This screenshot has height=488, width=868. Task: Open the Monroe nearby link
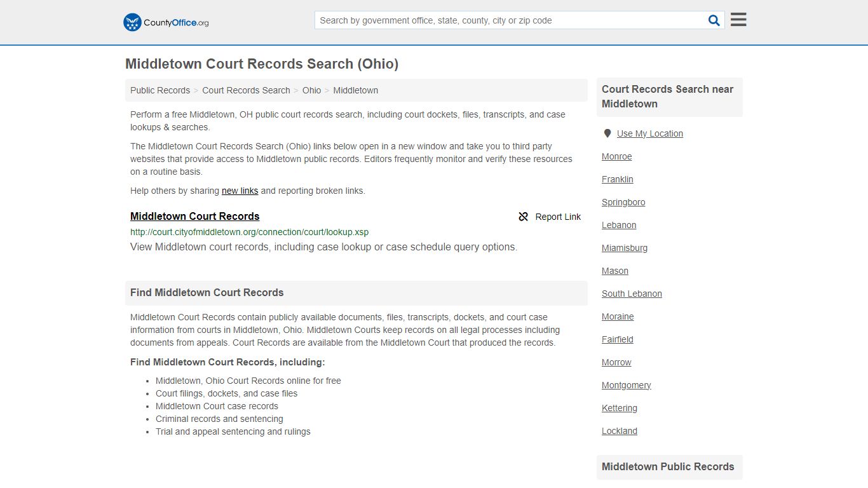616,156
